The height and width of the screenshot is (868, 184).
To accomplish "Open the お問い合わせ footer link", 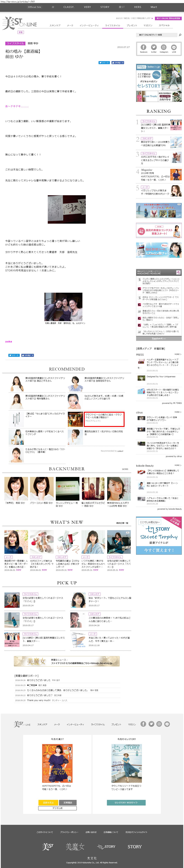I will (91, 832).
